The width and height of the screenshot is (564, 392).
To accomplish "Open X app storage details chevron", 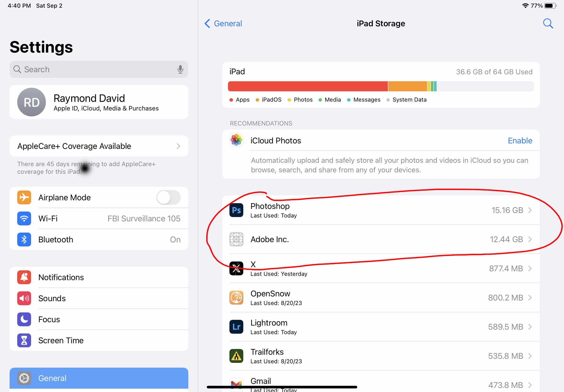I will click(x=530, y=268).
